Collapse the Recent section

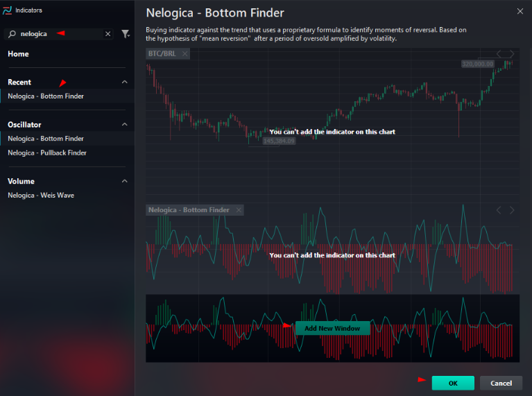point(125,82)
